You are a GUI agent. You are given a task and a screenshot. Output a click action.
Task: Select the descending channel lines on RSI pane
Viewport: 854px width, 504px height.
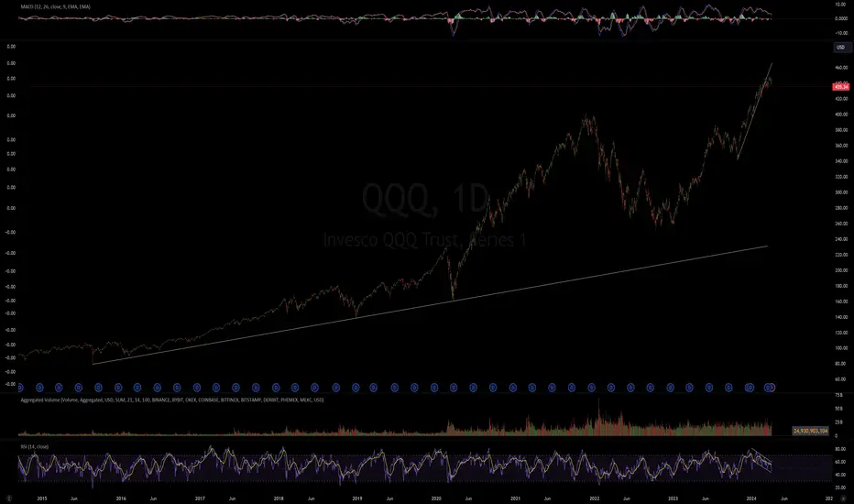click(761, 460)
